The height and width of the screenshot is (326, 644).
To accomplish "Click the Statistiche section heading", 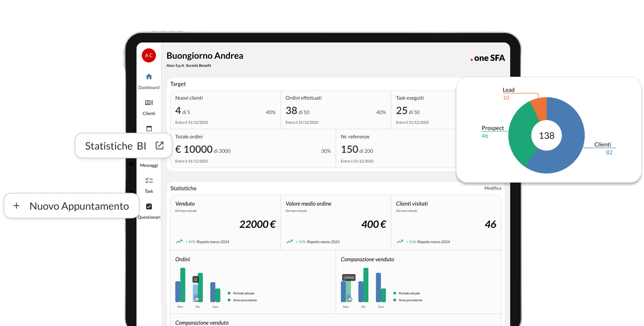I will 183,188.
